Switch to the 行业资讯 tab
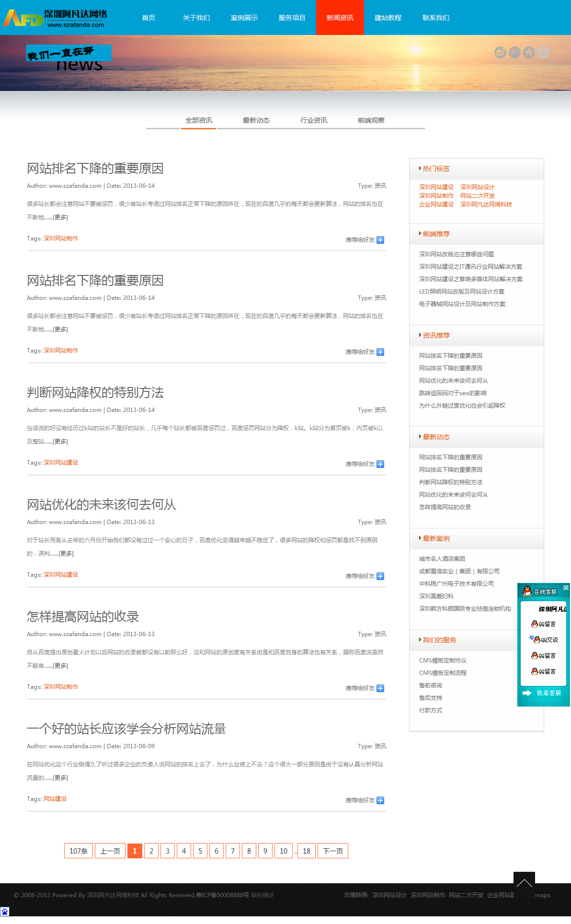 (x=314, y=120)
